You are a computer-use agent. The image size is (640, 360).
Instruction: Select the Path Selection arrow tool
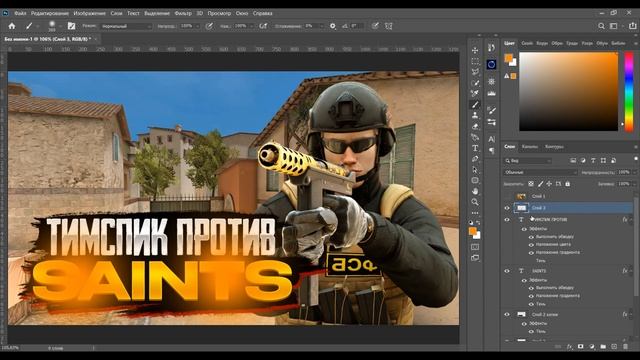[475, 169]
